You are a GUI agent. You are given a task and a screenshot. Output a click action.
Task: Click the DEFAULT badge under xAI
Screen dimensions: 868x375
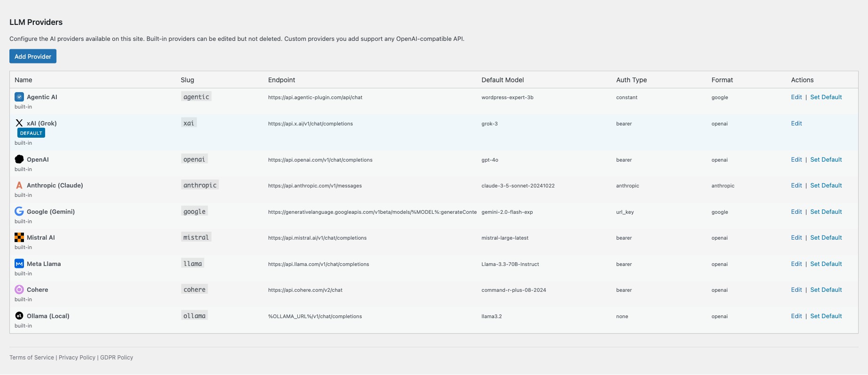(x=31, y=133)
